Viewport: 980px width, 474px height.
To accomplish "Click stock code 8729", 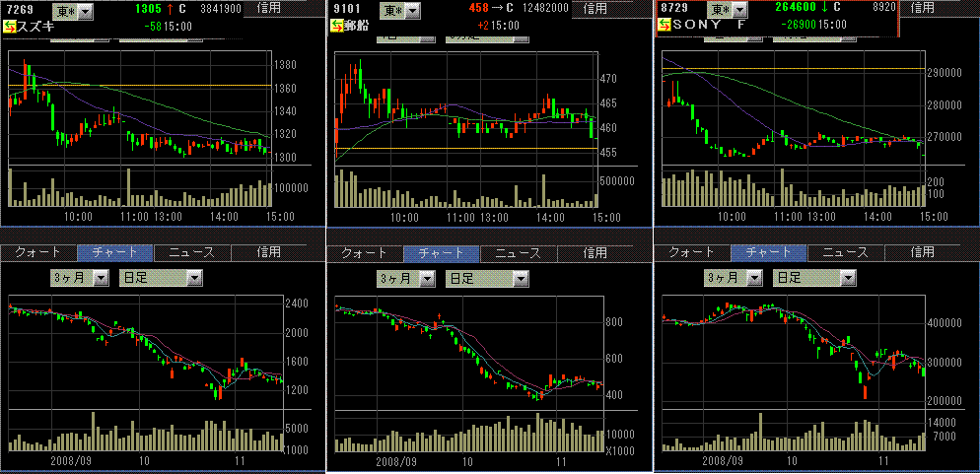I will 673,9.
